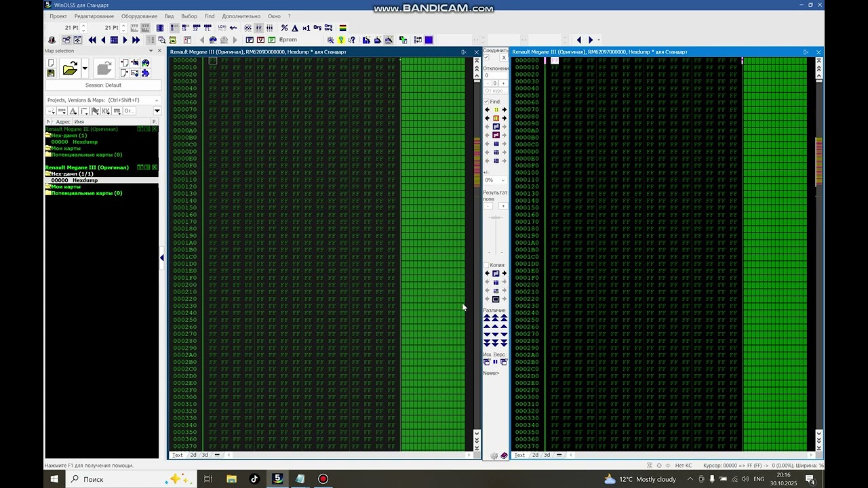Click the solid blue square toolbar icon

[x=429, y=40]
